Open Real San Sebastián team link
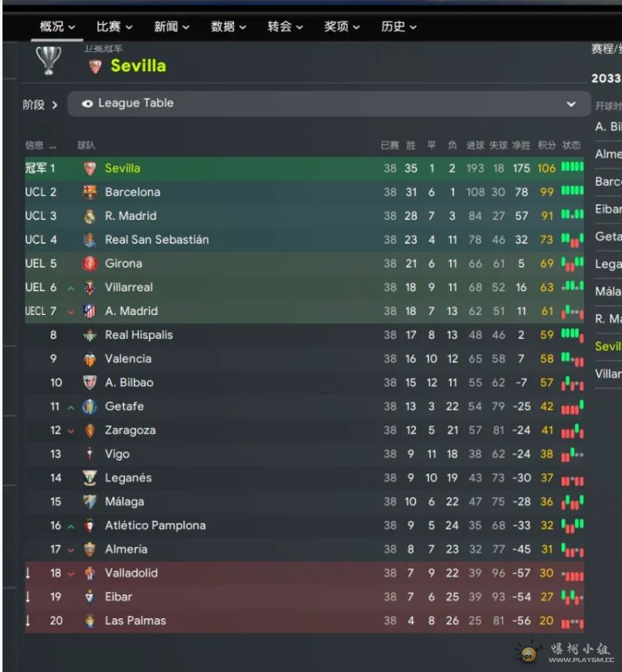 157,240
